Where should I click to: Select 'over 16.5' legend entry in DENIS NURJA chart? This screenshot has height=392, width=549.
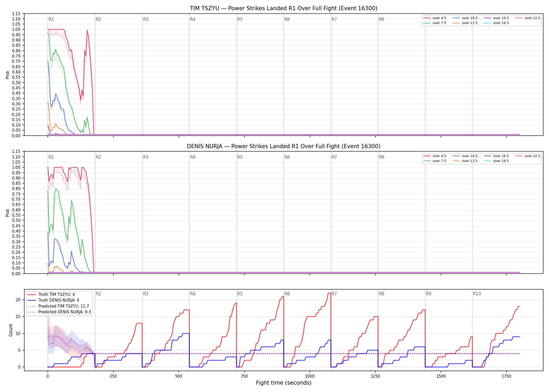point(496,156)
